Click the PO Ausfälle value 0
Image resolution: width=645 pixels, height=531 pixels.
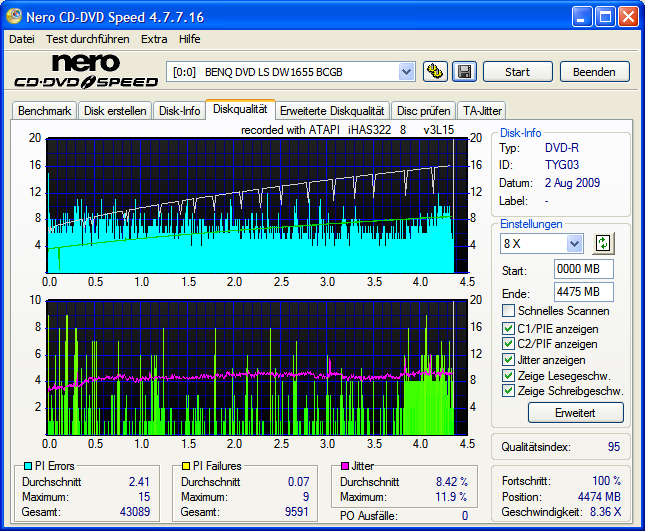(x=465, y=516)
